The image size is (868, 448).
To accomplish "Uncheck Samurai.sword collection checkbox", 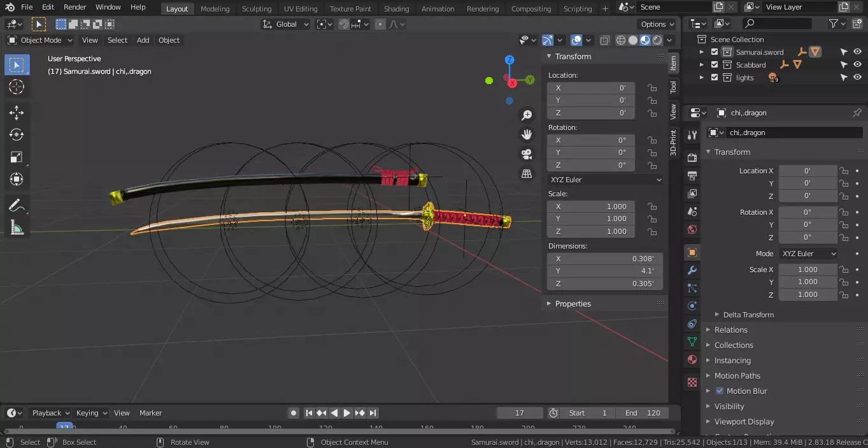I will (x=715, y=52).
